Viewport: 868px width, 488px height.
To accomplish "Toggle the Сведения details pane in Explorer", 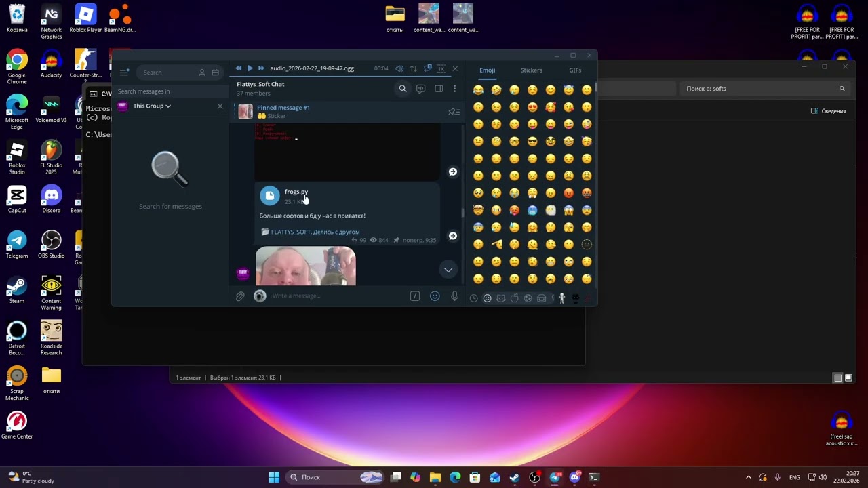I will tap(829, 111).
